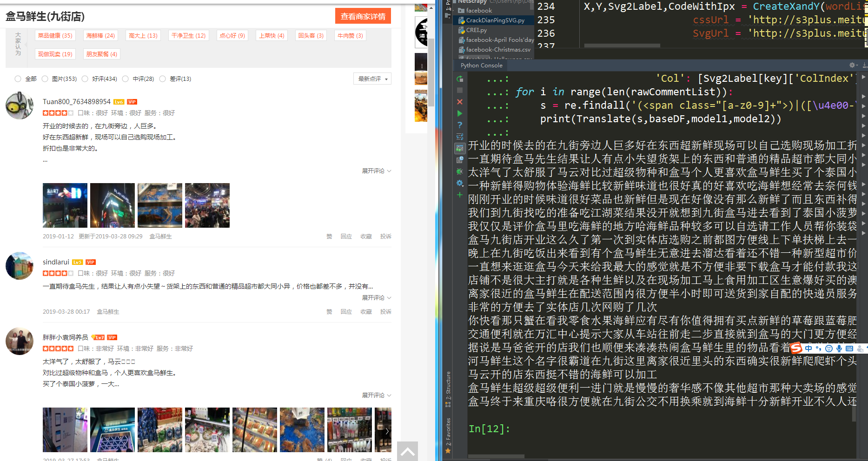Expand 胖胖小袁饲养员's review via 展开评论

point(377,395)
